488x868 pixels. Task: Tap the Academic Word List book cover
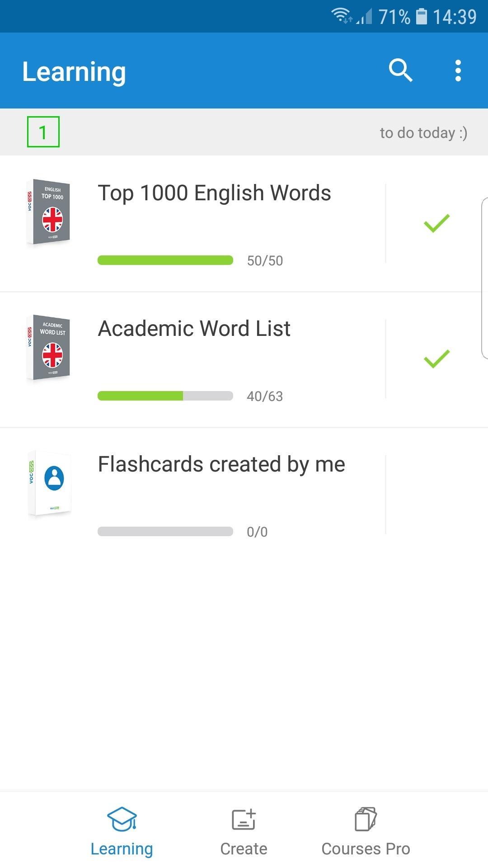coord(48,348)
